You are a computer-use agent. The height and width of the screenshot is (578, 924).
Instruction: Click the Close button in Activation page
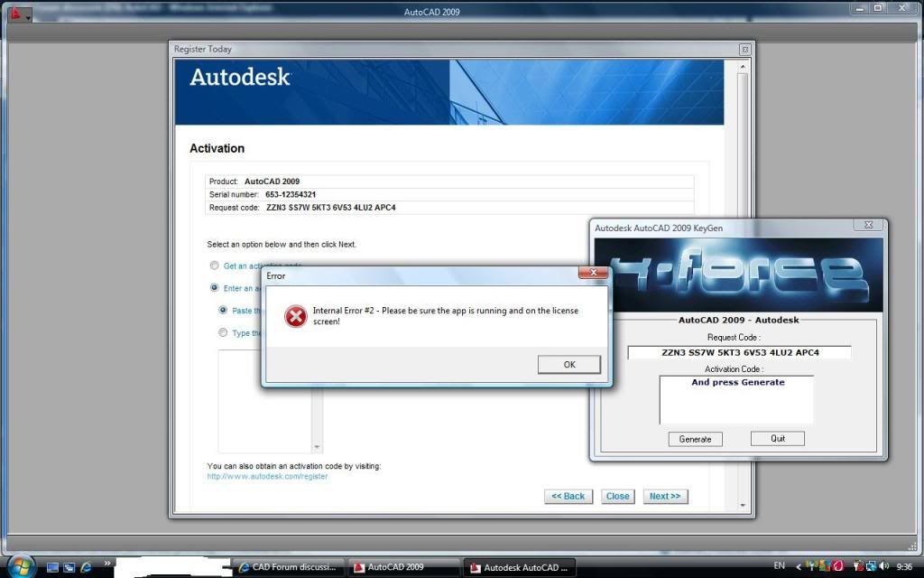[x=617, y=496]
